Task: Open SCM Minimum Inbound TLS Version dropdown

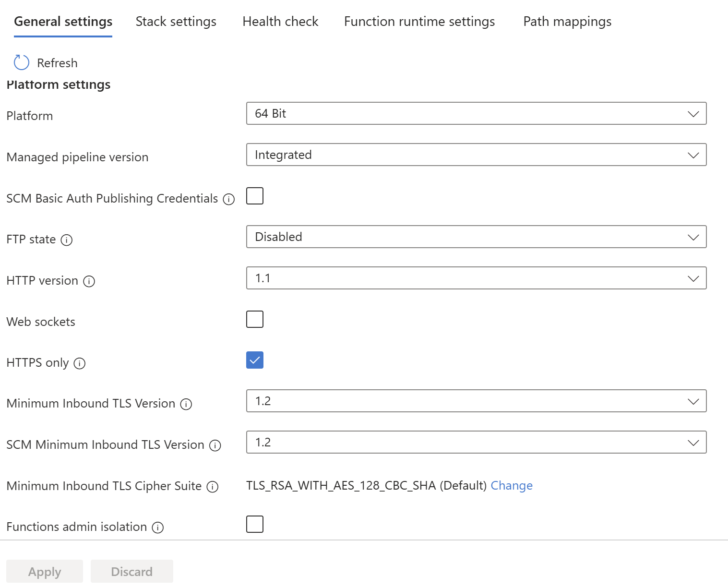Action: coord(476,442)
